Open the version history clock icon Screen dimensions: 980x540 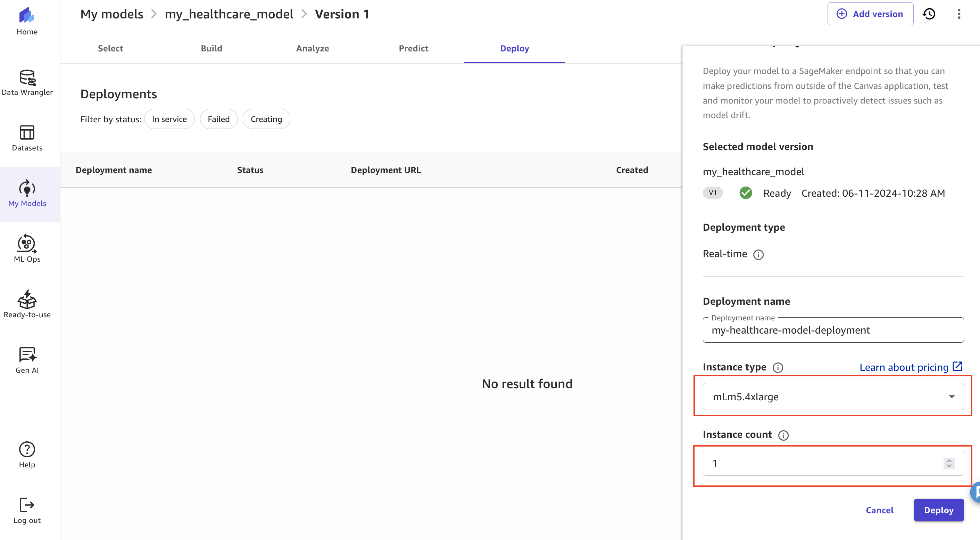click(929, 14)
